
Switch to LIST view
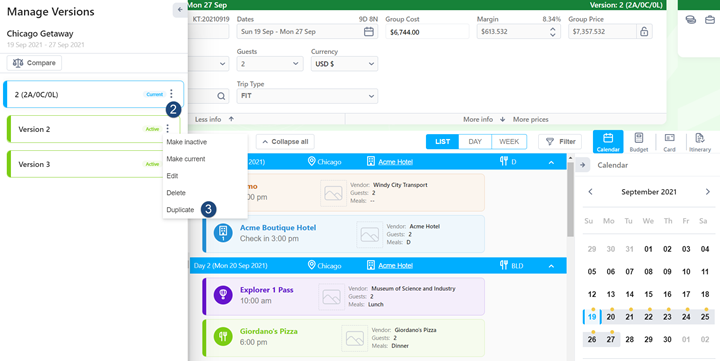coord(442,141)
